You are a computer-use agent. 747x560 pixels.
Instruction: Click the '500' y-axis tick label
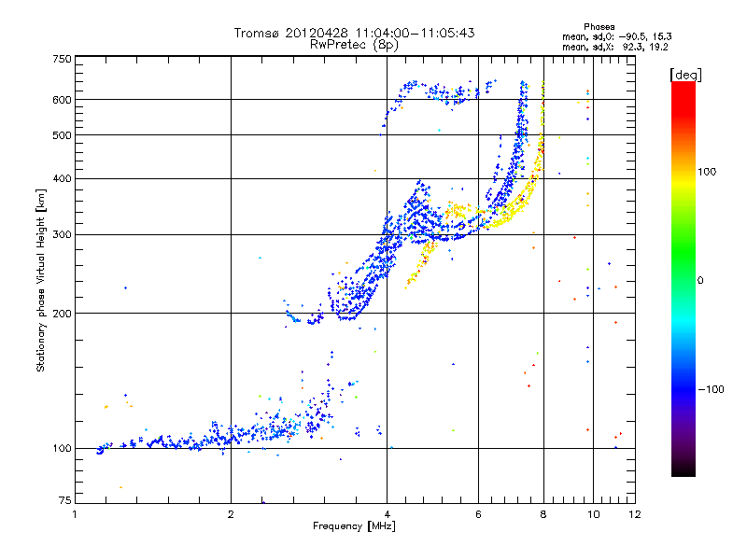coord(62,135)
